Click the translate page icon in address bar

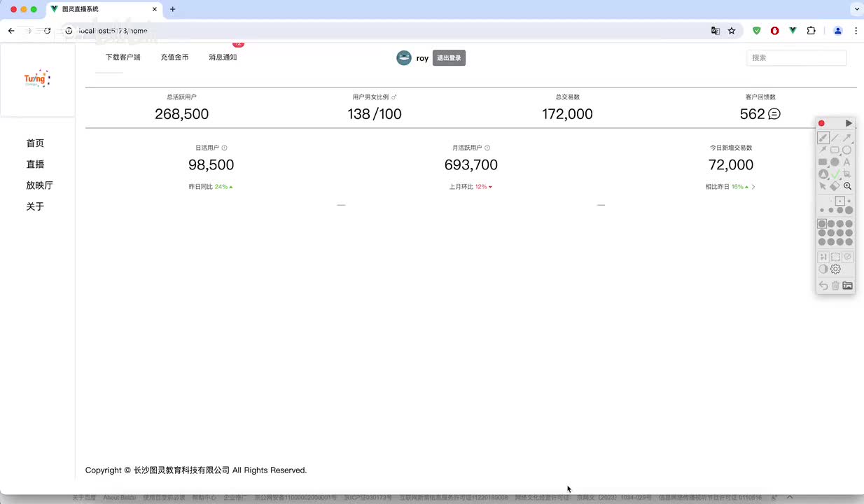pos(715,31)
